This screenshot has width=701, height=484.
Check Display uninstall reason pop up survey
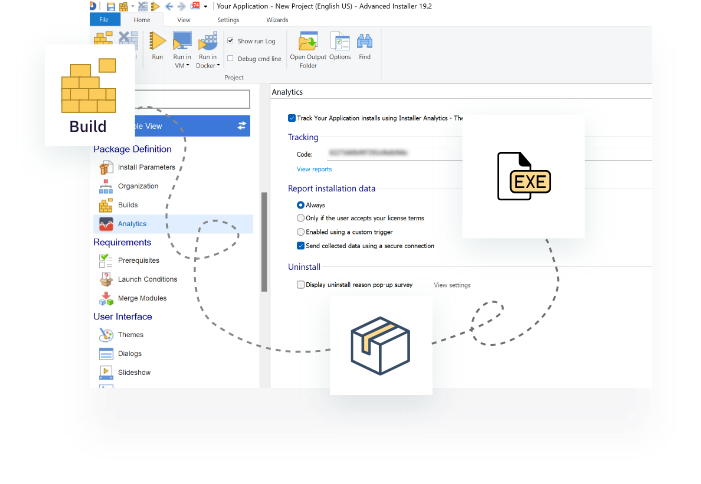pyautogui.click(x=302, y=285)
